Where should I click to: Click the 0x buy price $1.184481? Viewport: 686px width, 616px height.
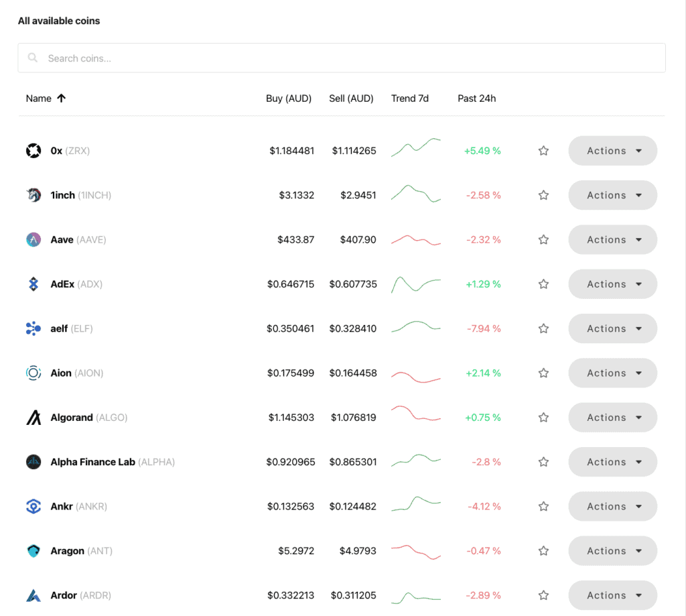(292, 151)
